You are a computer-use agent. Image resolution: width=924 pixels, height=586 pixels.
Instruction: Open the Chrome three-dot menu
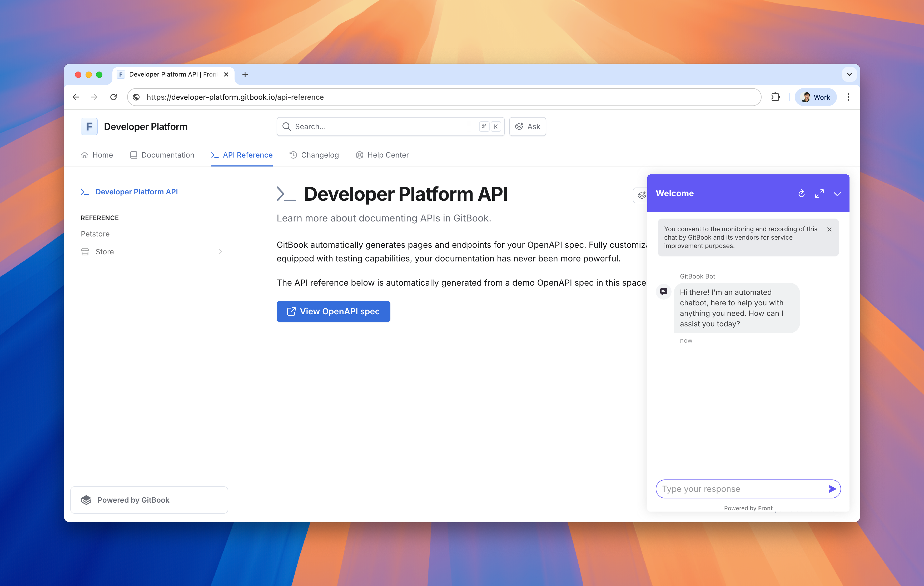[x=848, y=97]
